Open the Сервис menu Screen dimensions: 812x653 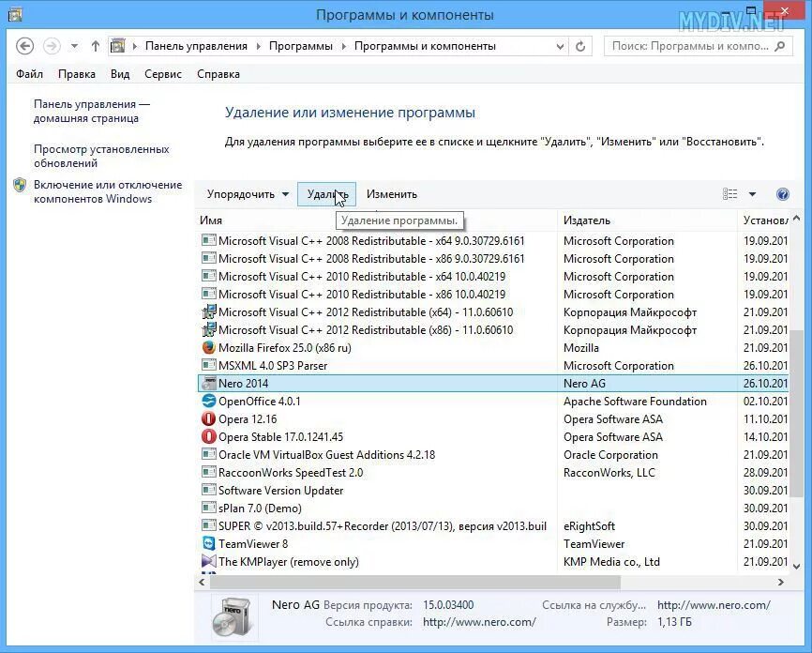click(x=163, y=74)
